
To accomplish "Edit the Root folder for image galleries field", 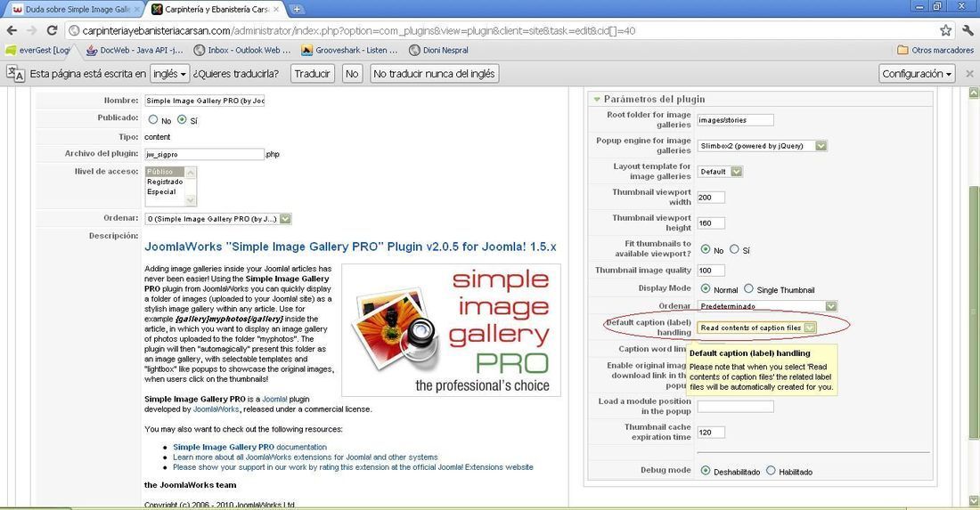I will point(736,120).
